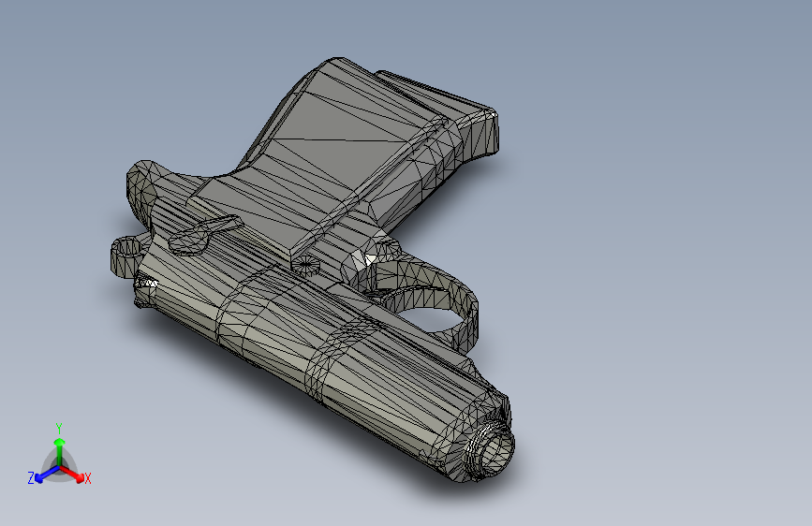Select the circular pin on the frame

pyautogui.click(x=305, y=265)
